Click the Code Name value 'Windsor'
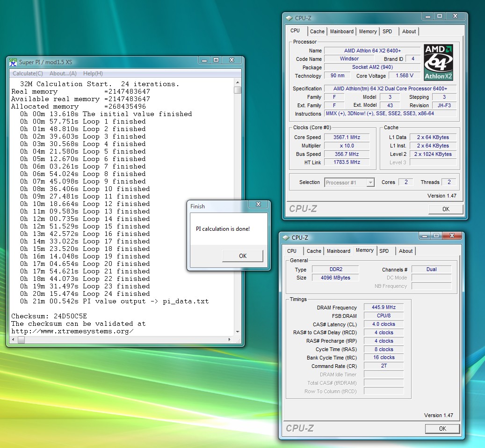 click(349, 59)
